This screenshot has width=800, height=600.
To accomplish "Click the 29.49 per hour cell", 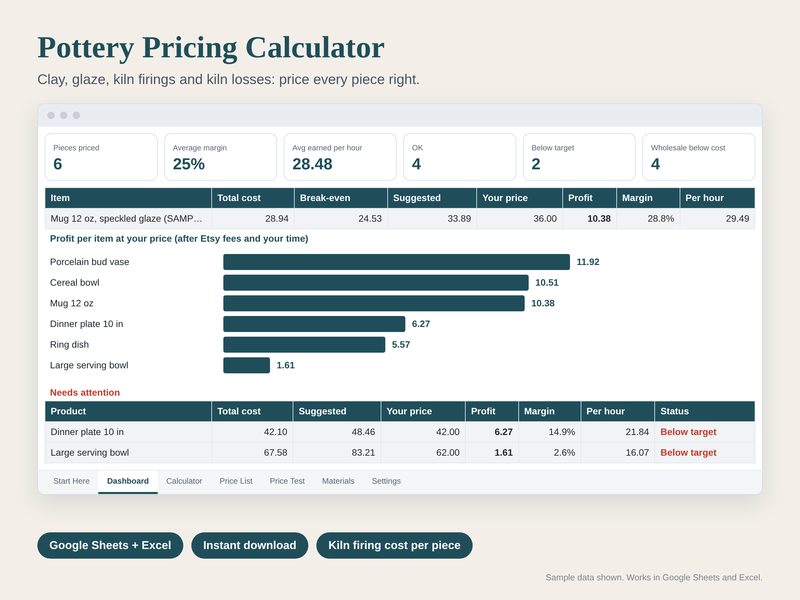I will pyautogui.click(x=717, y=218).
